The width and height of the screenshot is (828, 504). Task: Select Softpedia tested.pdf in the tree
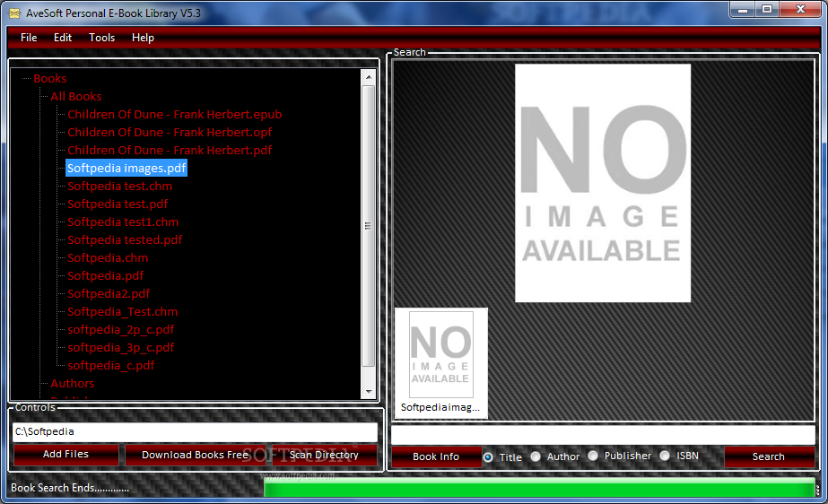coord(125,240)
